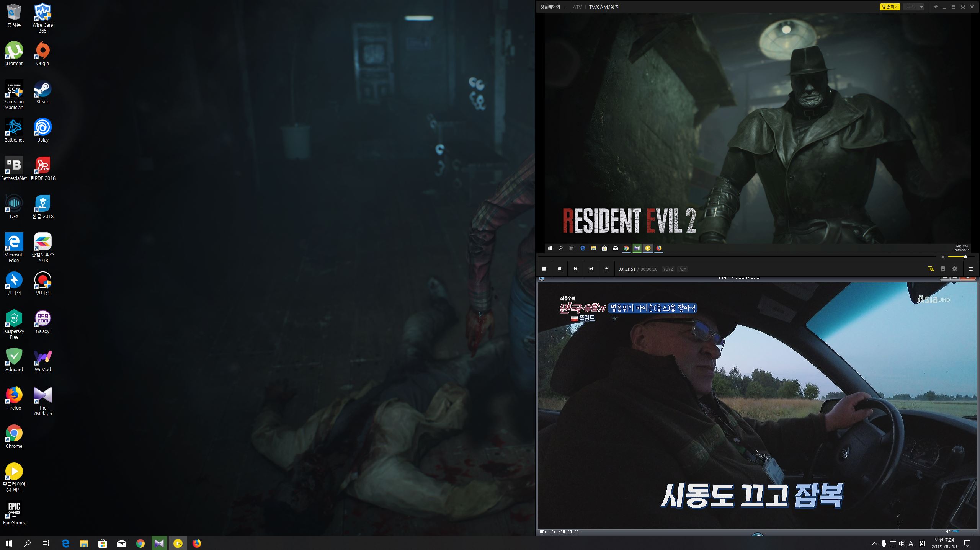The width and height of the screenshot is (980, 550).
Task: Click the YUY2 video codec label
Action: click(x=668, y=269)
